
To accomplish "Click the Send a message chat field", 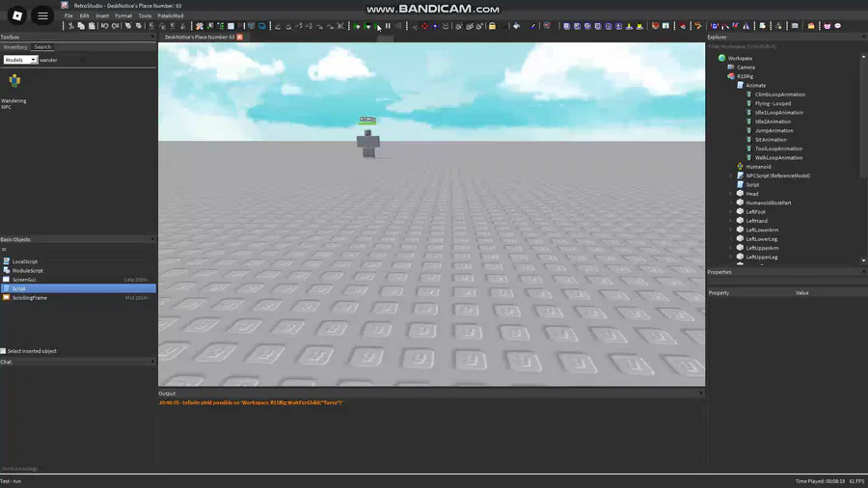I will coord(78,469).
